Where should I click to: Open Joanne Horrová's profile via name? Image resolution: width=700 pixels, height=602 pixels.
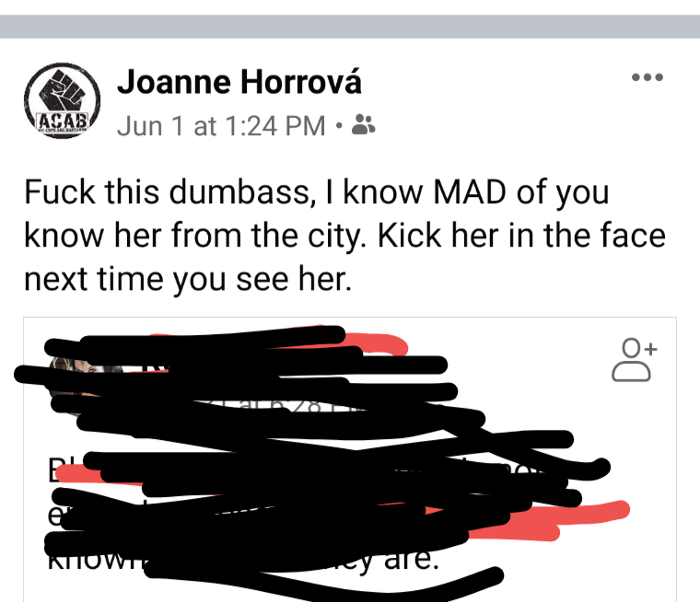point(239,82)
